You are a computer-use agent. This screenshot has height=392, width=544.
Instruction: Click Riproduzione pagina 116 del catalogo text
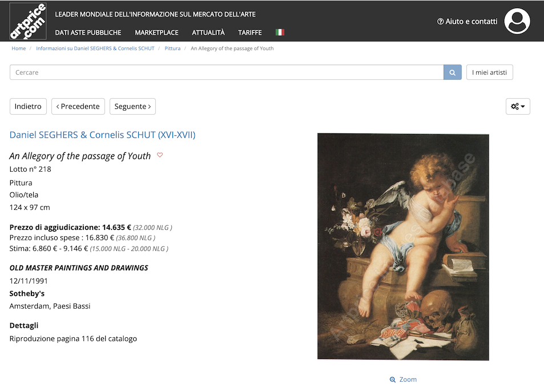pos(73,338)
